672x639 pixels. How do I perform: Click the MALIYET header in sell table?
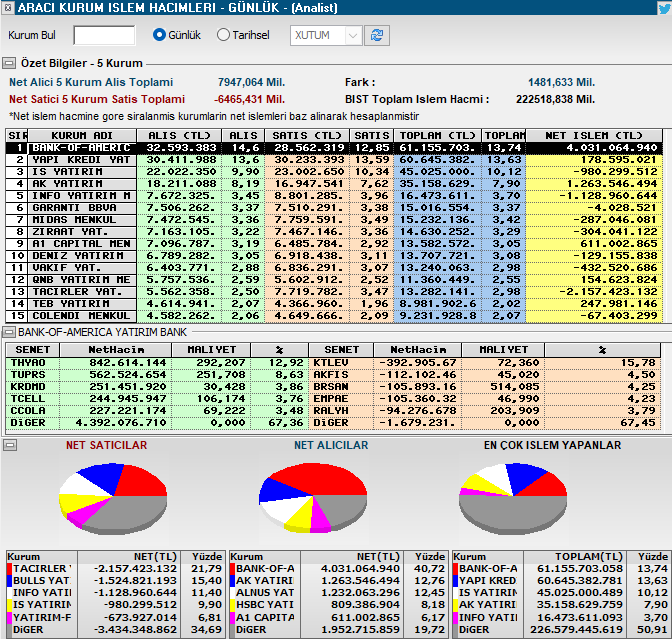[x=503, y=350]
